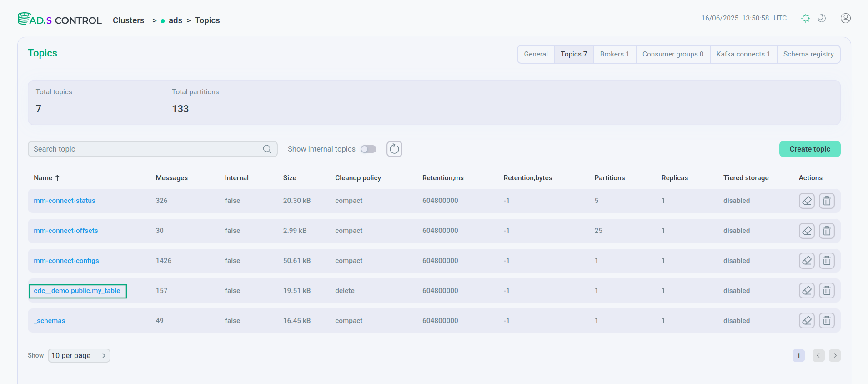Viewport: 868px width, 384px height.
Task: Go to previous page arrow
Action: pyautogui.click(x=818, y=356)
